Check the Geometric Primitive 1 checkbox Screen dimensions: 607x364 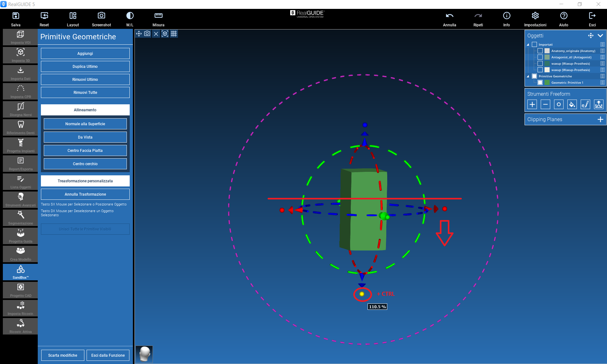tap(540, 82)
